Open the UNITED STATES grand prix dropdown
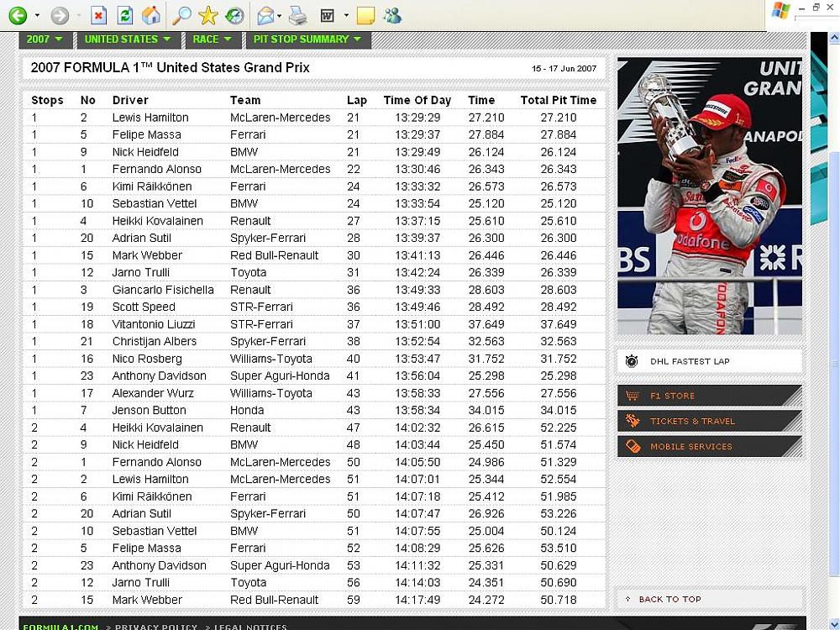Image resolution: width=840 pixels, height=630 pixels. (128, 39)
